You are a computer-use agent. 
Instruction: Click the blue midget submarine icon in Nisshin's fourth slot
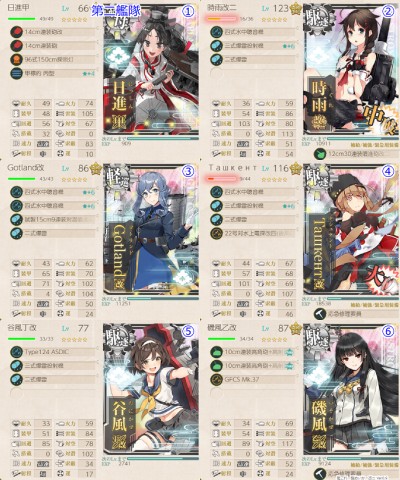click(16, 73)
